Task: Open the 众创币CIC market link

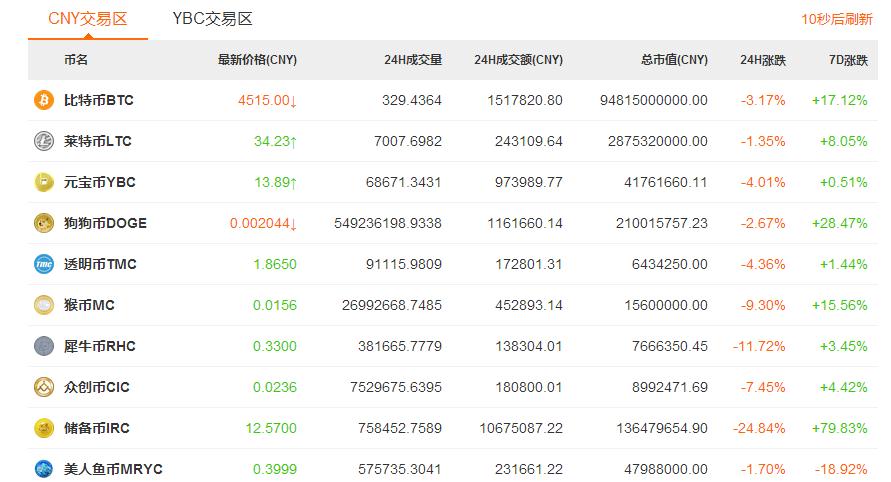Action: pos(97,387)
